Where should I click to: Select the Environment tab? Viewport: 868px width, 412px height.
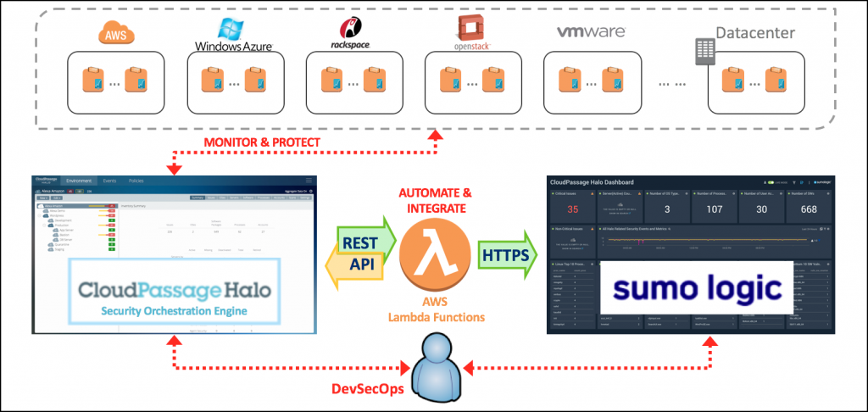[x=78, y=181]
